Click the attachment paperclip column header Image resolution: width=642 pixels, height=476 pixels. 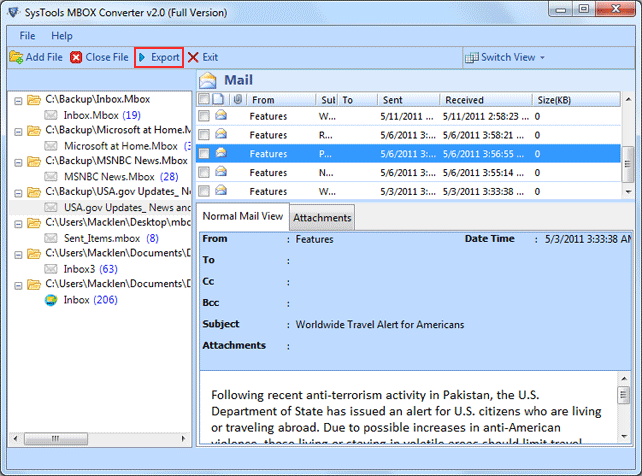237,100
